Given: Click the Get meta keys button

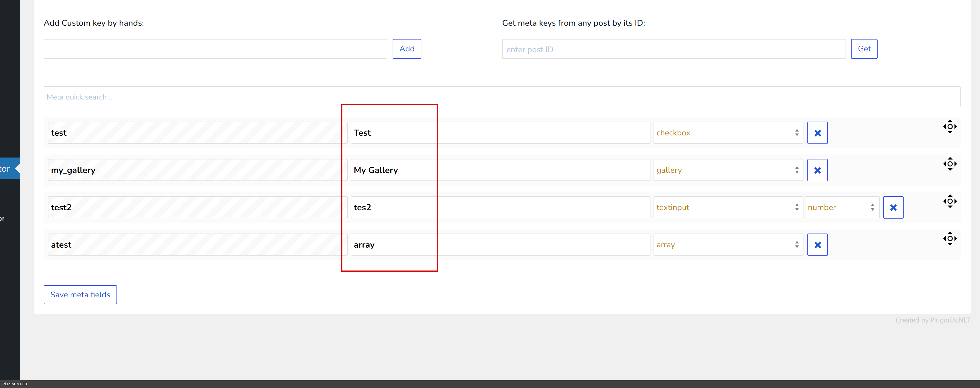Looking at the screenshot, I should 864,49.
